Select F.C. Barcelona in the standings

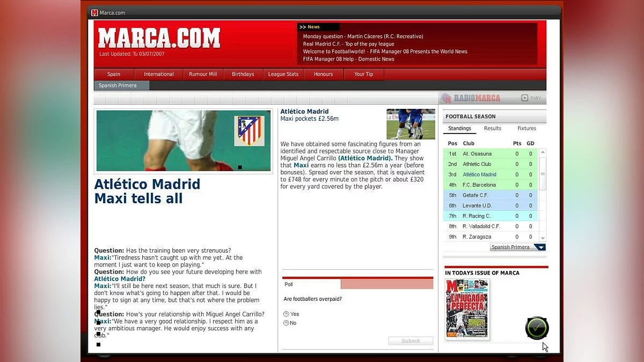[491, 185]
